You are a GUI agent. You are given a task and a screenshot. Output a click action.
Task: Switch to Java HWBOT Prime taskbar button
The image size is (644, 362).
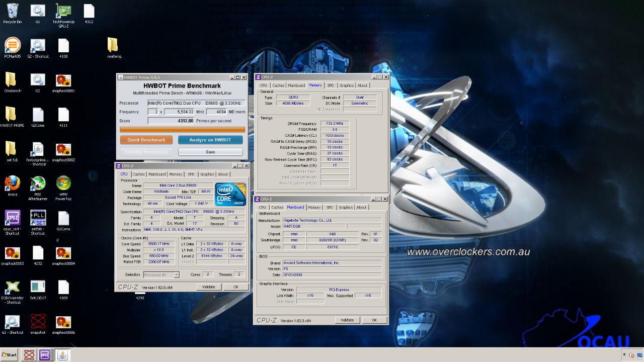point(63,355)
